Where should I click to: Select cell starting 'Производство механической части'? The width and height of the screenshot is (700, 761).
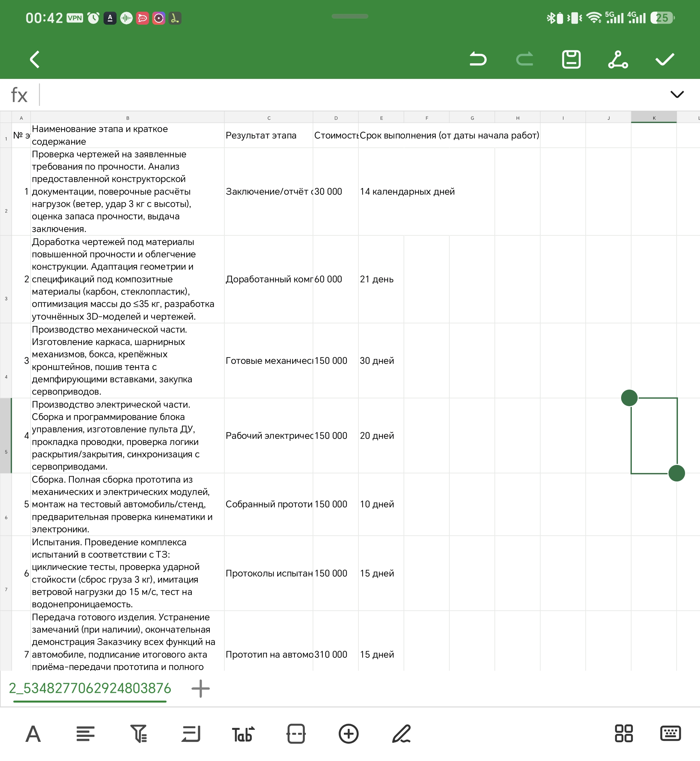pyautogui.click(x=128, y=361)
